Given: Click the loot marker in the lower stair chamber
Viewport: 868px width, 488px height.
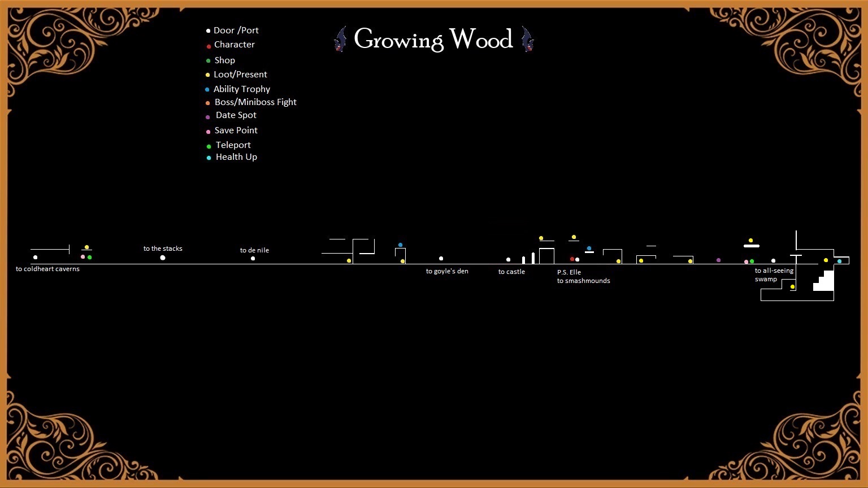Looking at the screenshot, I should [792, 287].
